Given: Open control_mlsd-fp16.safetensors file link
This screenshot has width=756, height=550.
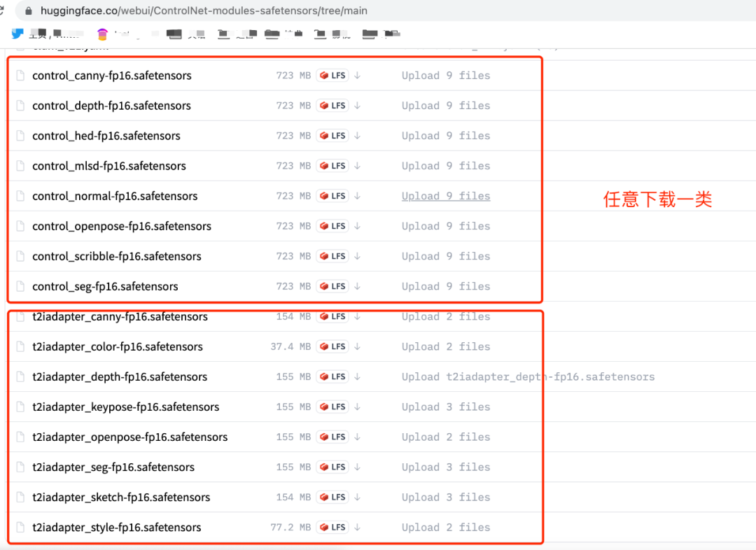Looking at the screenshot, I should (x=109, y=166).
